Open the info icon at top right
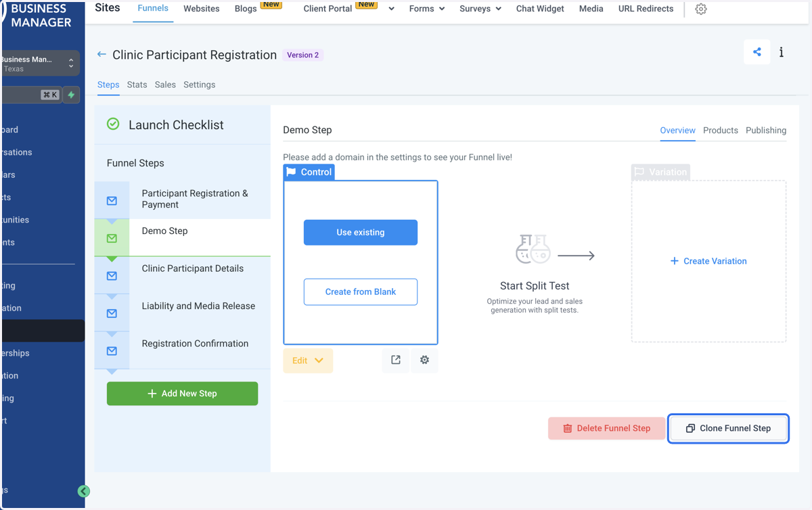The width and height of the screenshot is (812, 510). pyautogui.click(x=782, y=52)
